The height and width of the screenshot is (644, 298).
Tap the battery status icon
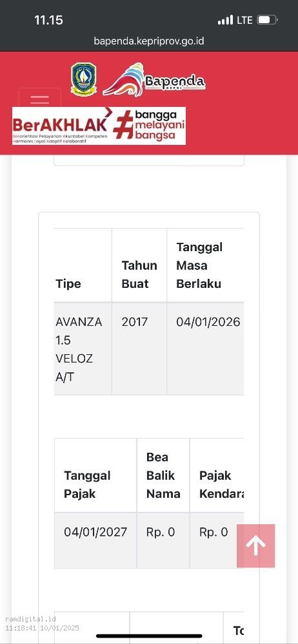[x=267, y=20]
